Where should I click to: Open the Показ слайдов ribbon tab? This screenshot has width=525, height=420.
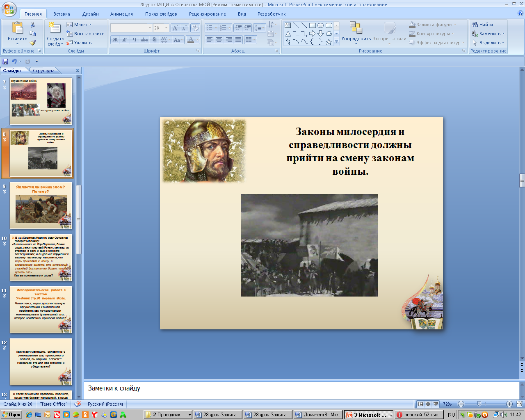(x=161, y=14)
